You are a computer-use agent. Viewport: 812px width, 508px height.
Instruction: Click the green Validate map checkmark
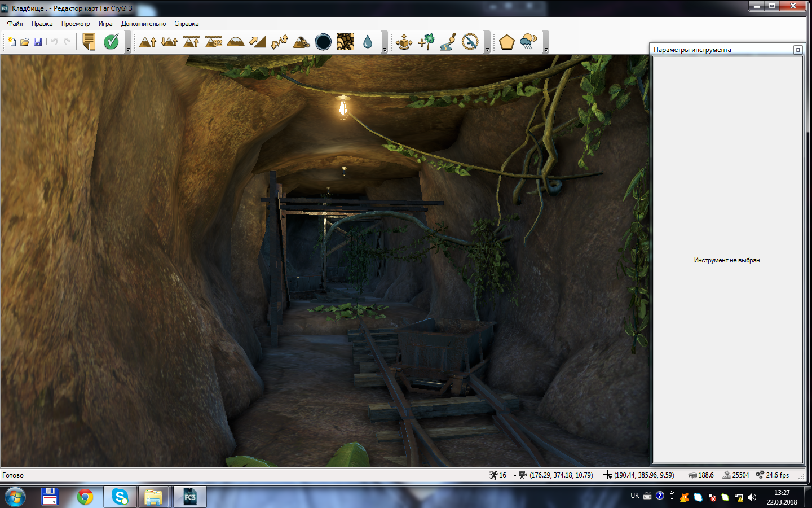tap(111, 42)
